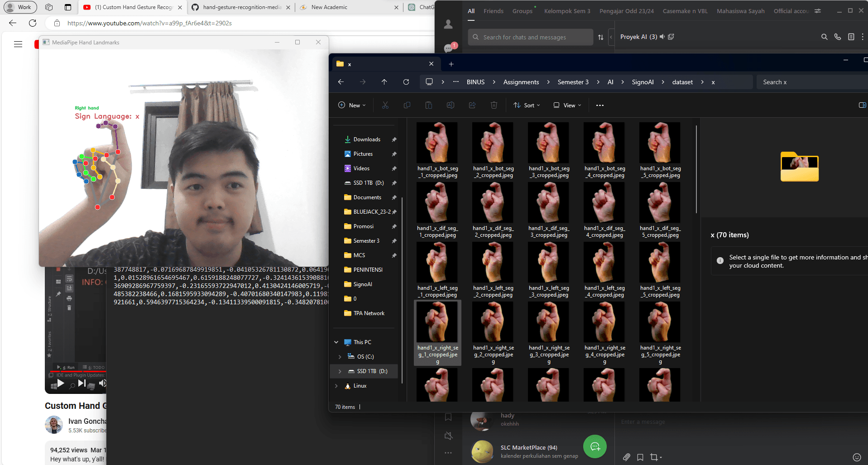
Task: Switch to hand-gesture-recognition browser tab
Action: coord(242,7)
